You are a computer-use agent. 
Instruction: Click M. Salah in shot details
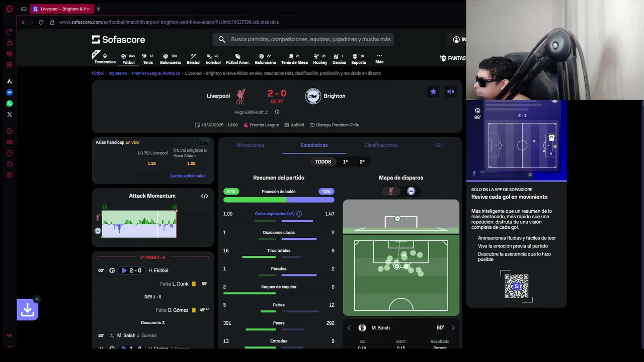[x=380, y=328]
